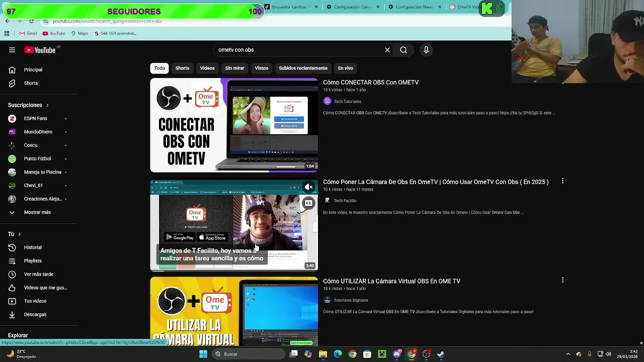Expand the Suscripciones section chevron

click(47, 105)
